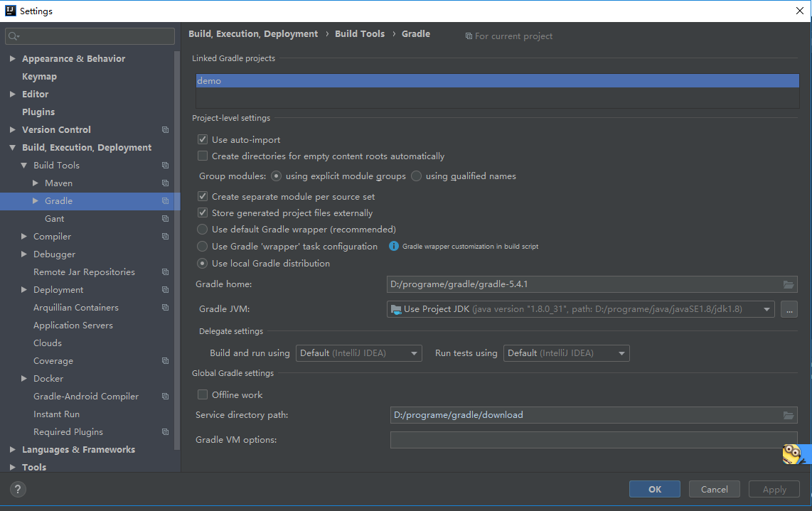Click the OK button
Image resolution: width=812 pixels, height=511 pixels.
click(655, 489)
